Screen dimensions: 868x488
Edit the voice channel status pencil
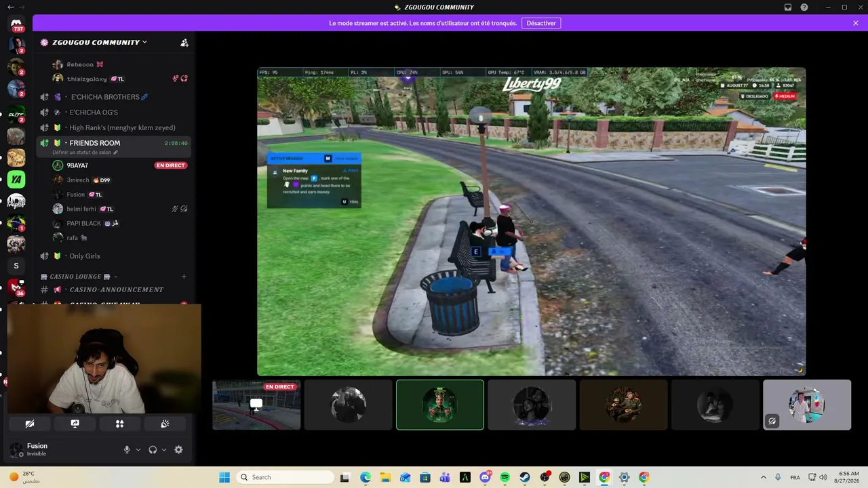[x=115, y=152]
